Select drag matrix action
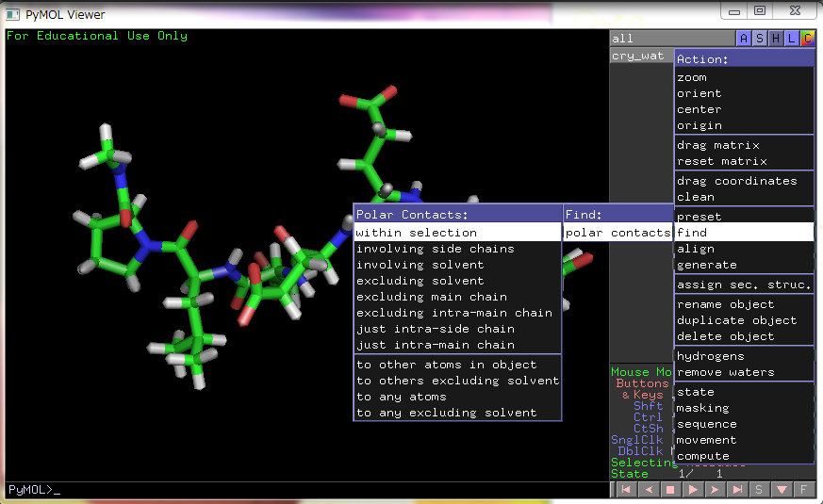 pyautogui.click(x=744, y=145)
